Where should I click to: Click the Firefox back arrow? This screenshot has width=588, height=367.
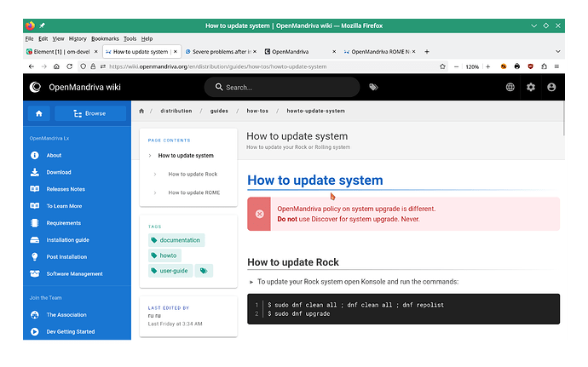coord(32,66)
